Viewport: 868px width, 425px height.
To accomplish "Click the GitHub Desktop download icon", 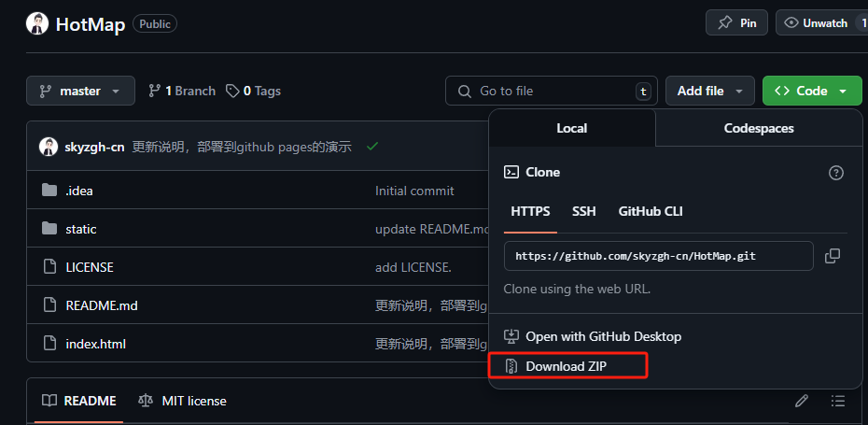I will coord(511,336).
